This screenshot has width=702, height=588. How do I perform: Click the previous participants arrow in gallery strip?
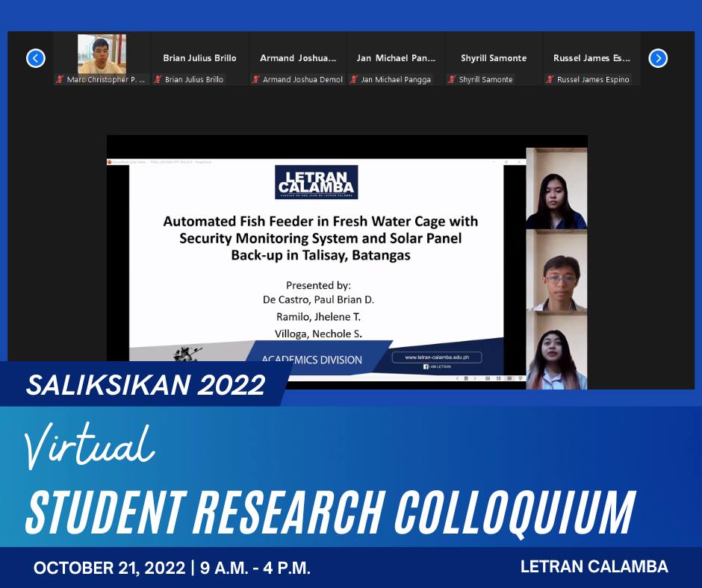pyautogui.click(x=35, y=58)
